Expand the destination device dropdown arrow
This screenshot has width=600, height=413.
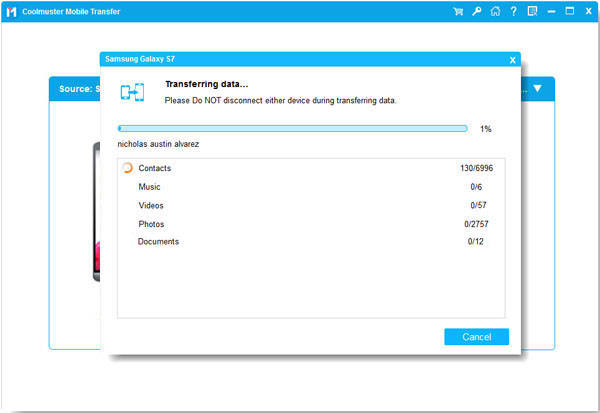pyautogui.click(x=537, y=88)
